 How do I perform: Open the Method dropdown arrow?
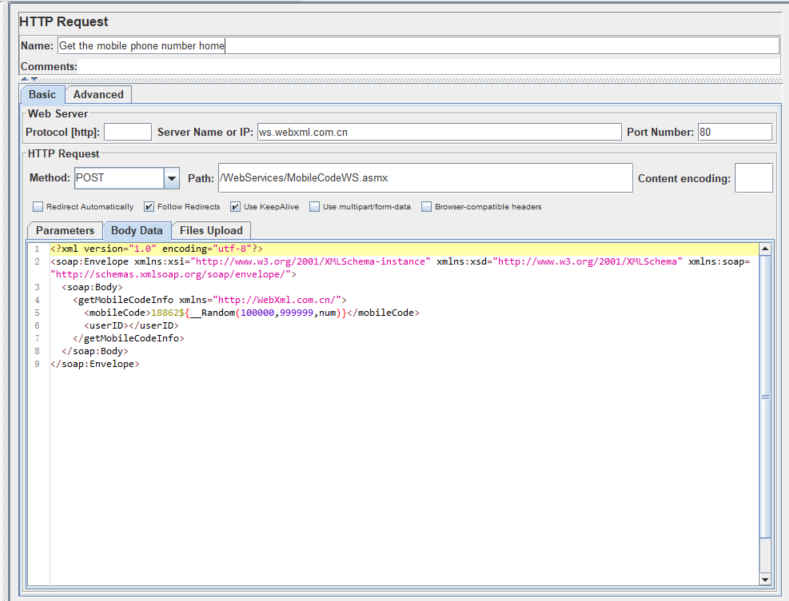pyautogui.click(x=172, y=178)
